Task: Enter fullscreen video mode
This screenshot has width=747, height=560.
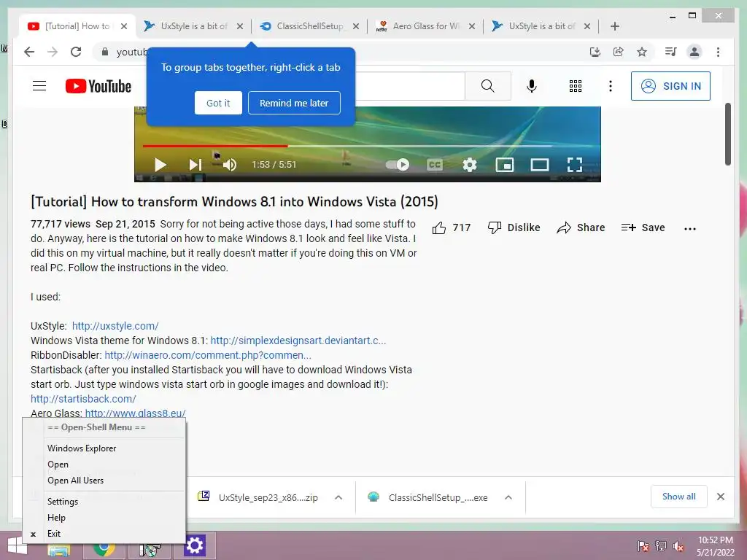Action: 575,165
